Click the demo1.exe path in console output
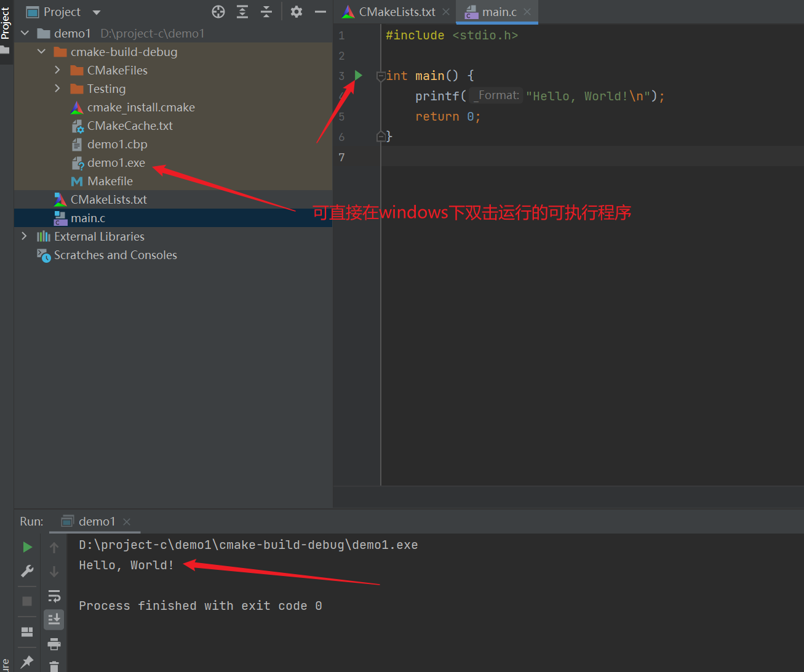Viewport: 804px width, 672px height. tap(249, 545)
